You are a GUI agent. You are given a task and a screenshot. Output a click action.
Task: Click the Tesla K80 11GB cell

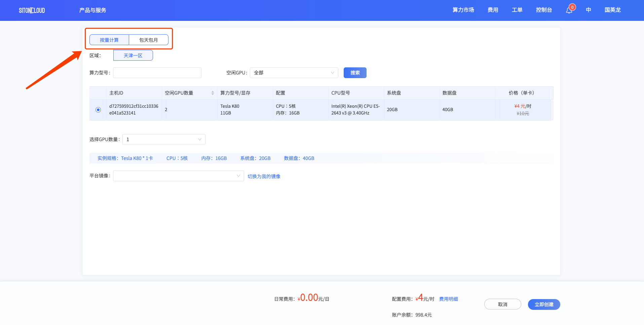245,110
